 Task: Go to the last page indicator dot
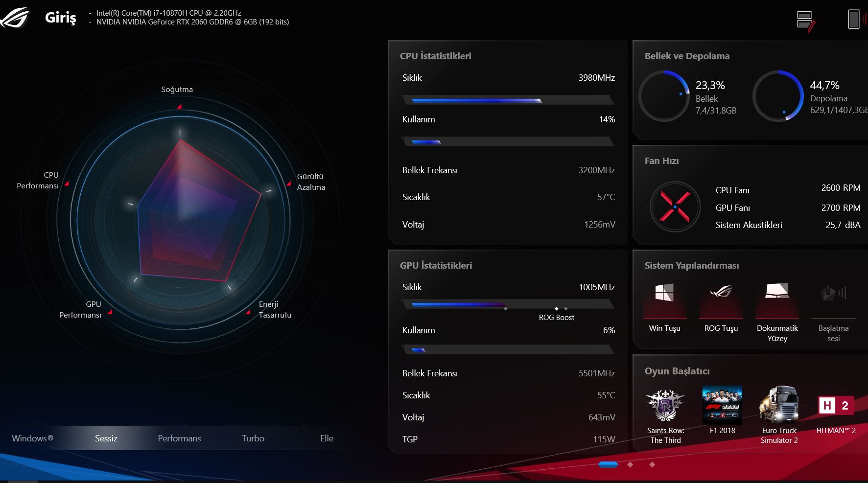pyautogui.click(x=652, y=464)
